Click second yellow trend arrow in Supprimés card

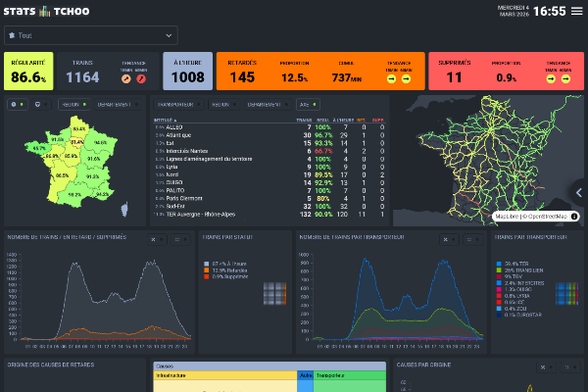tap(566, 79)
